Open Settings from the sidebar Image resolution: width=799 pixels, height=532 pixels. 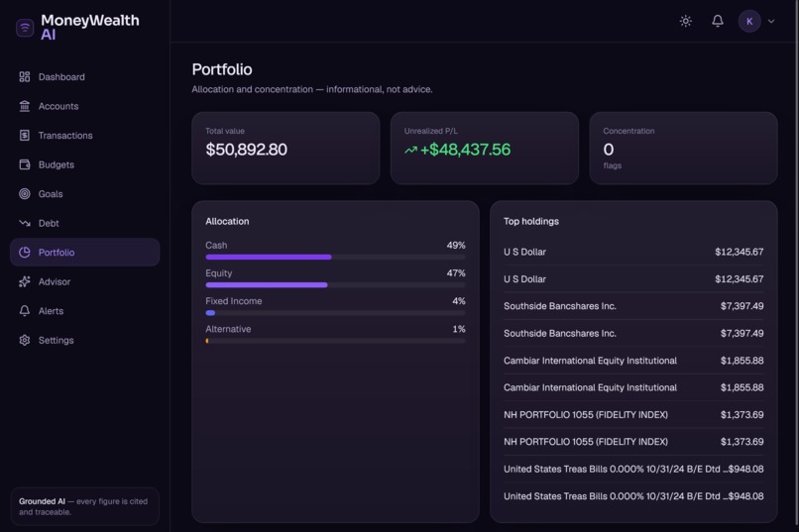84,340
